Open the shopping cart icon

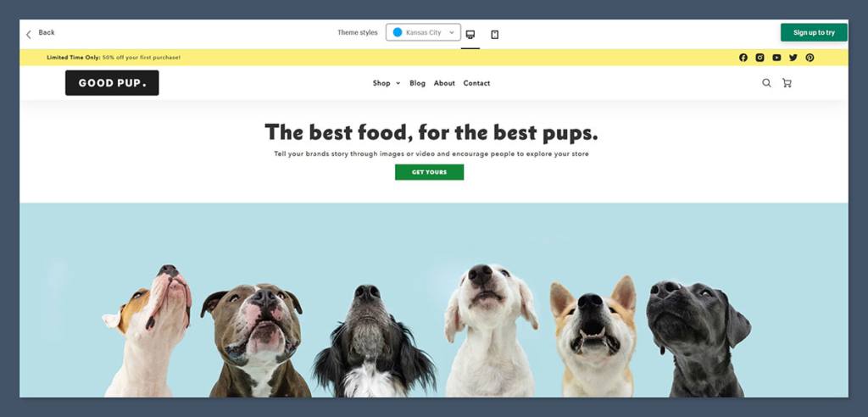(x=787, y=83)
